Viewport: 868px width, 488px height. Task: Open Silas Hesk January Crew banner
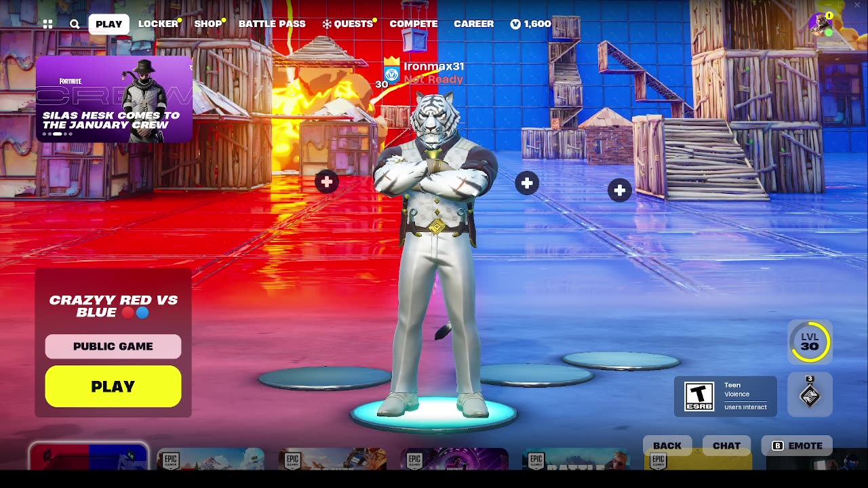click(x=114, y=99)
